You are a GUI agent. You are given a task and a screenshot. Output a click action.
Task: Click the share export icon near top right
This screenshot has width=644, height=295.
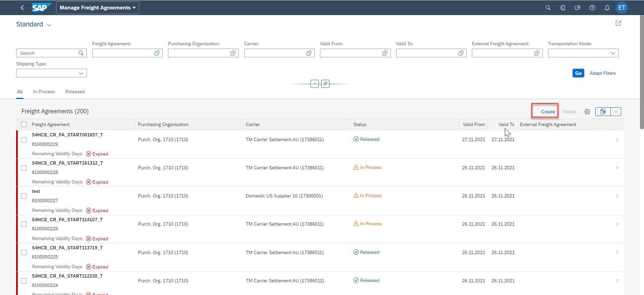pos(618,23)
